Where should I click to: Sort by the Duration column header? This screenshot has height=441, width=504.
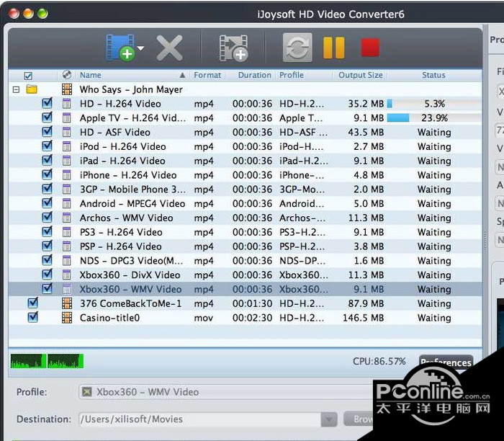(x=255, y=75)
